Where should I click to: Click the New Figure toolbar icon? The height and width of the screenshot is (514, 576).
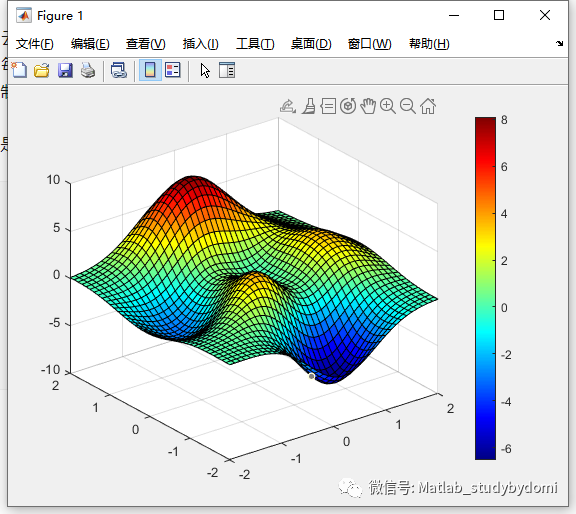(19, 70)
